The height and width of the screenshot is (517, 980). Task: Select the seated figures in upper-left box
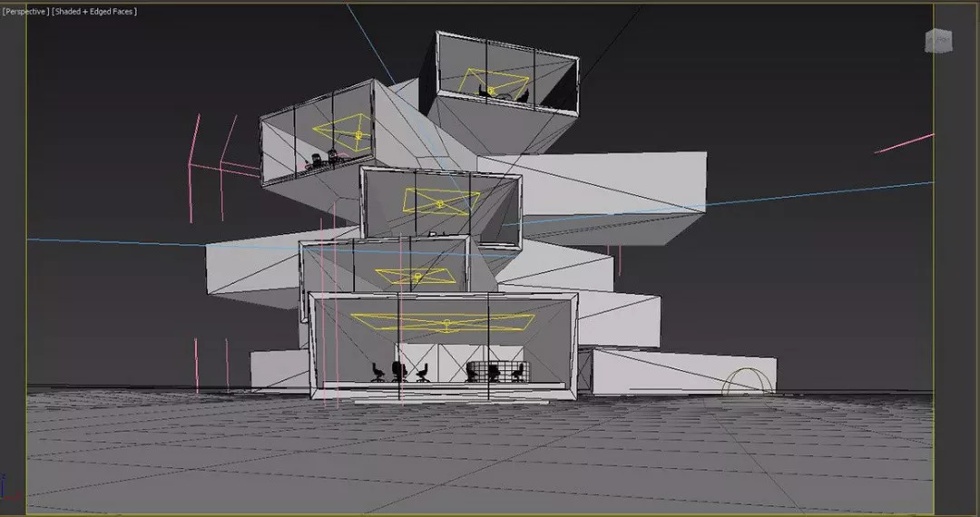click(323, 161)
